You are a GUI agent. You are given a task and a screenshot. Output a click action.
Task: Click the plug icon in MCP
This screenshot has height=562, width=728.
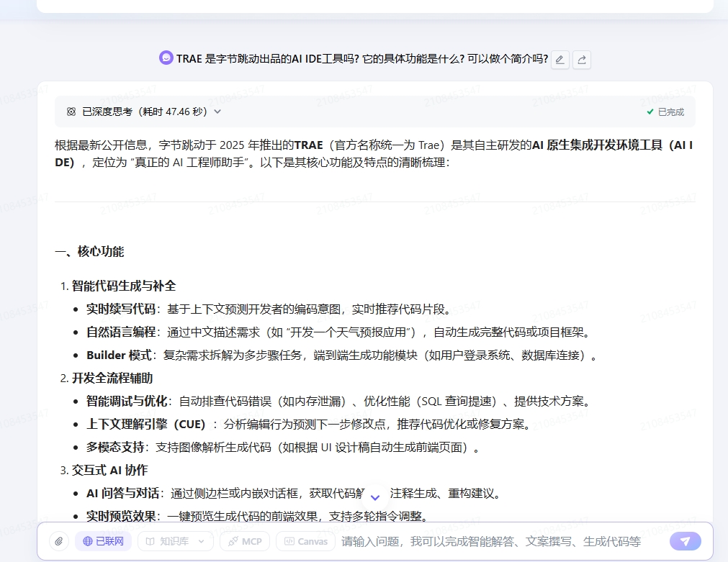233,541
